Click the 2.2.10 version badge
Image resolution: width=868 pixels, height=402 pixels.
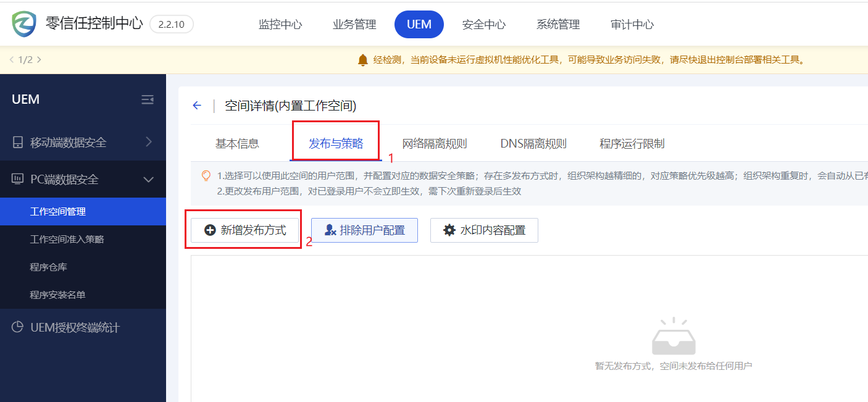172,24
